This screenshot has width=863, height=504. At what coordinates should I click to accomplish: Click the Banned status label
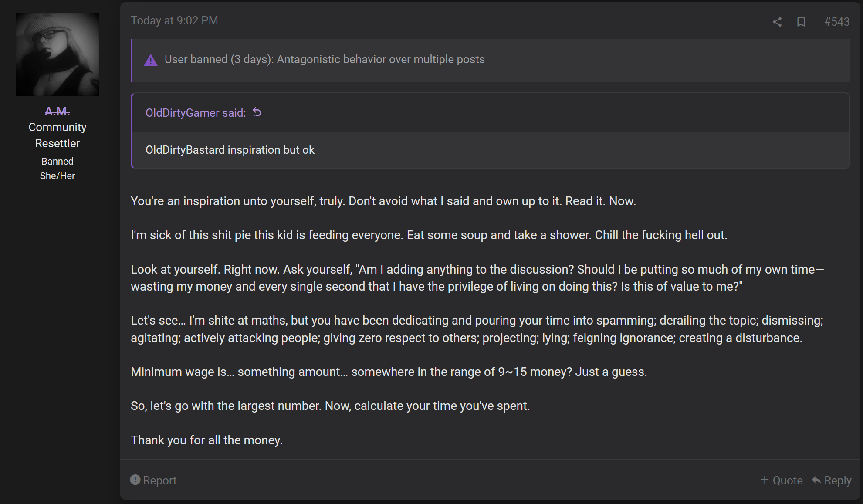coord(57,161)
